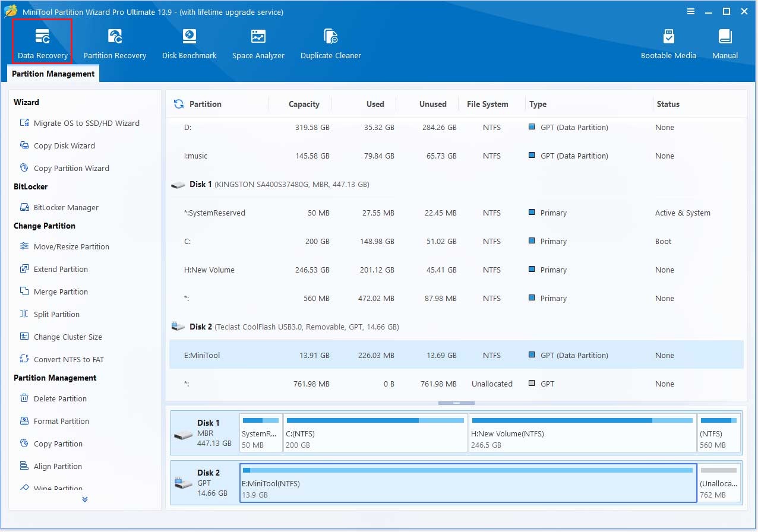This screenshot has width=758, height=532.
Task: Create Bootable Media
Action: click(x=668, y=43)
